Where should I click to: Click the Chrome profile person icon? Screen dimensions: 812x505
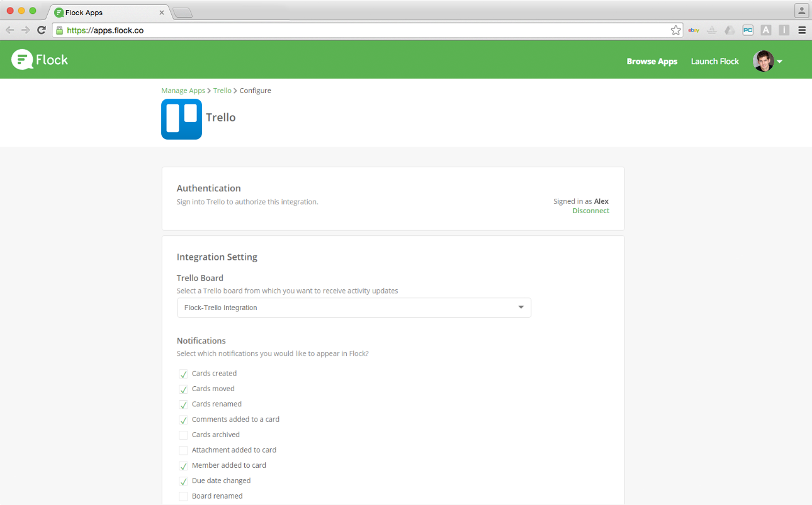coord(801,10)
